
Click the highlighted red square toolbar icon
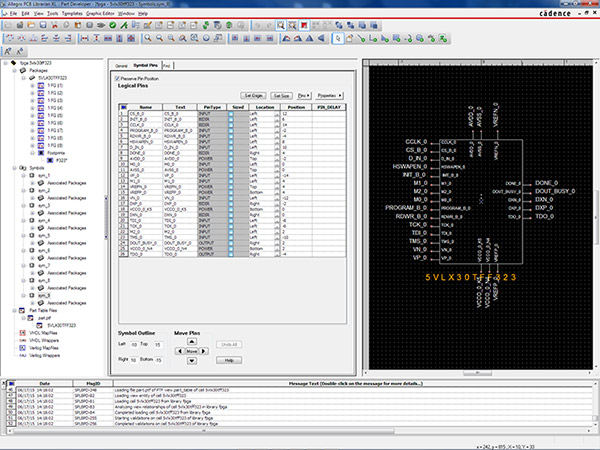(x=304, y=25)
